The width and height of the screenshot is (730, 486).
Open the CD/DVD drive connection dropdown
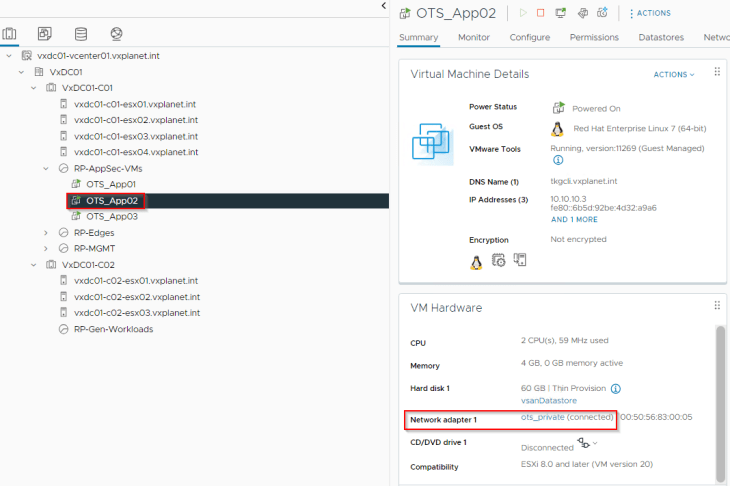pos(587,443)
